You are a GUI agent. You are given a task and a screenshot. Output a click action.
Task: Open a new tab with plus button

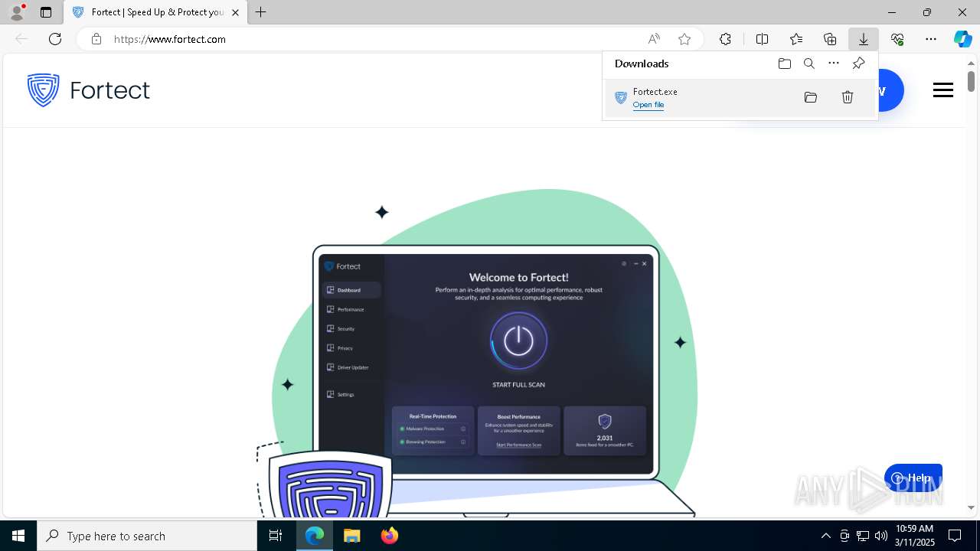261,12
